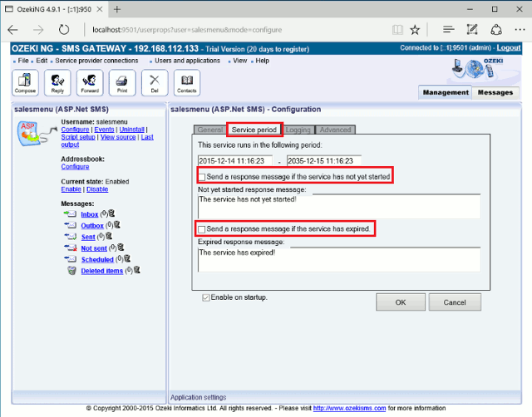Open browser More actions menu
Viewport: 532px width, 417px height.
coord(520,30)
